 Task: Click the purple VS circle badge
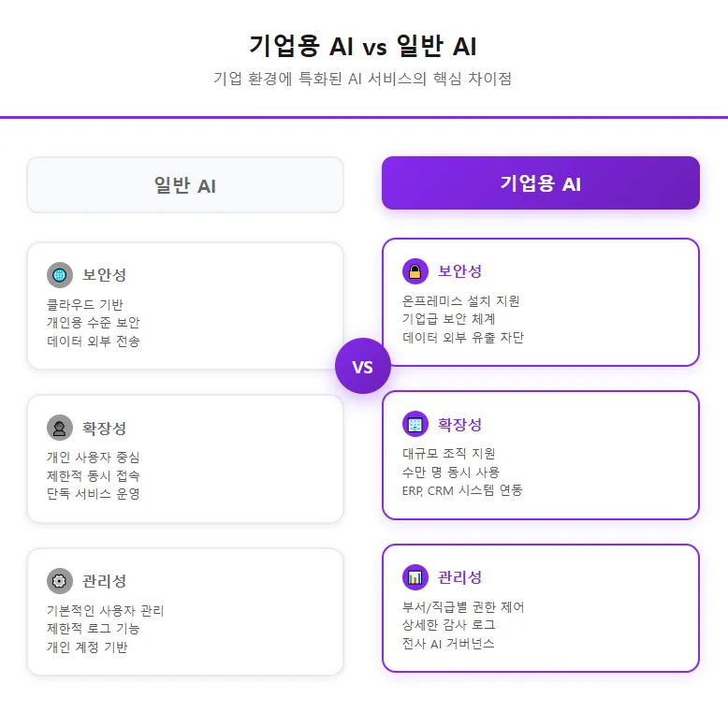tap(363, 367)
